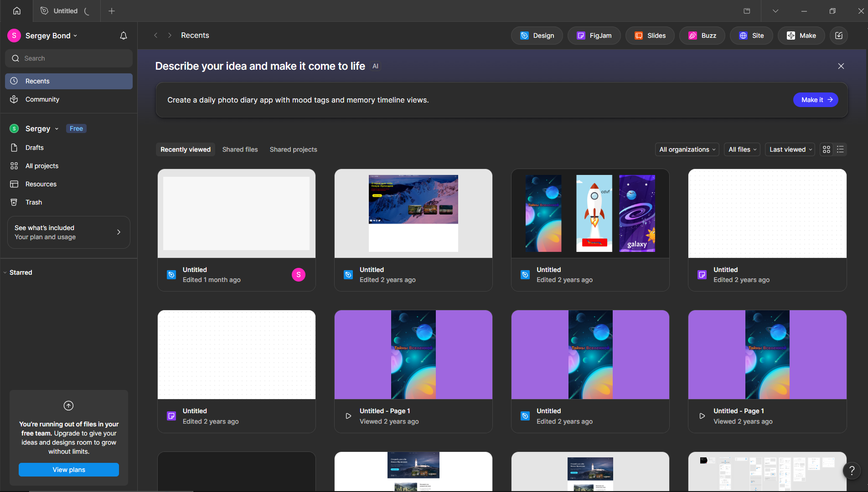This screenshot has height=492, width=868.
Task: Open the mountain website design thumbnail
Action: tap(413, 213)
